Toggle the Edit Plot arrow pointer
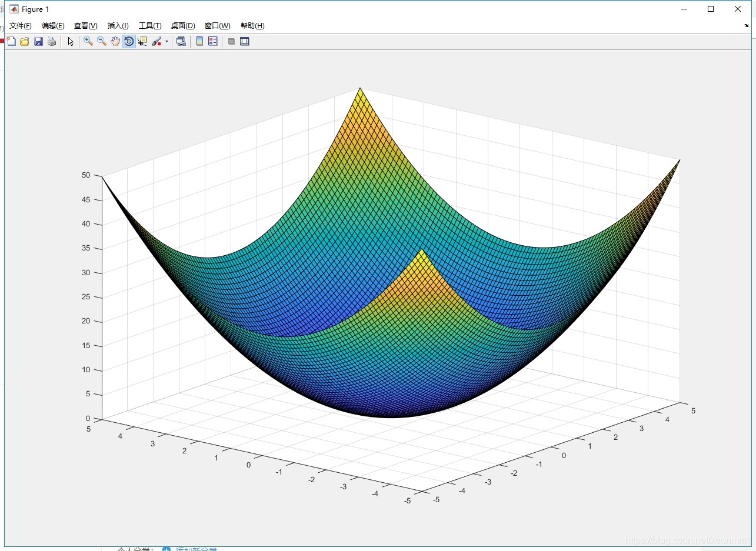 coord(71,41)
